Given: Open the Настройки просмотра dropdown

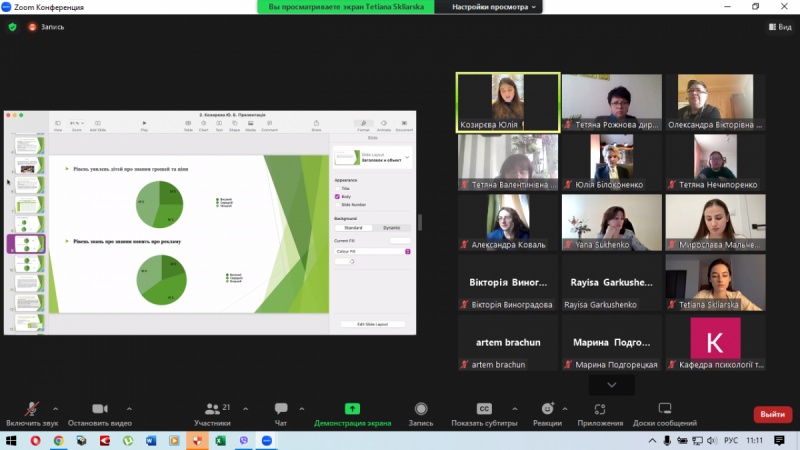Looking at the screenshot, I should click(x=495, y=7).
